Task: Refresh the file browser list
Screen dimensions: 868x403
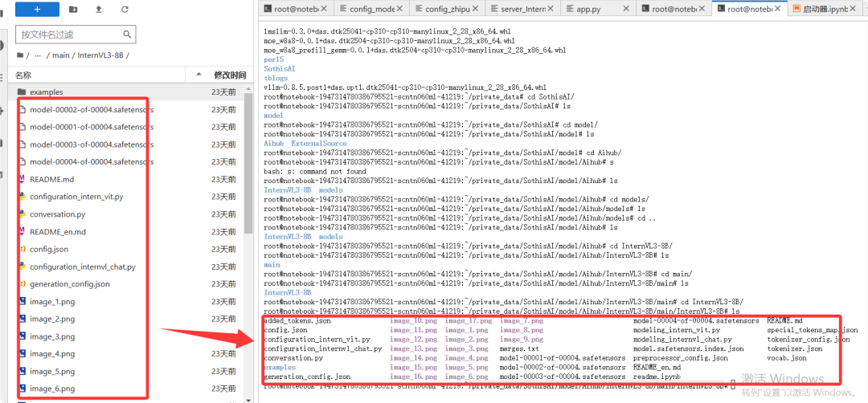Action: 125,10
